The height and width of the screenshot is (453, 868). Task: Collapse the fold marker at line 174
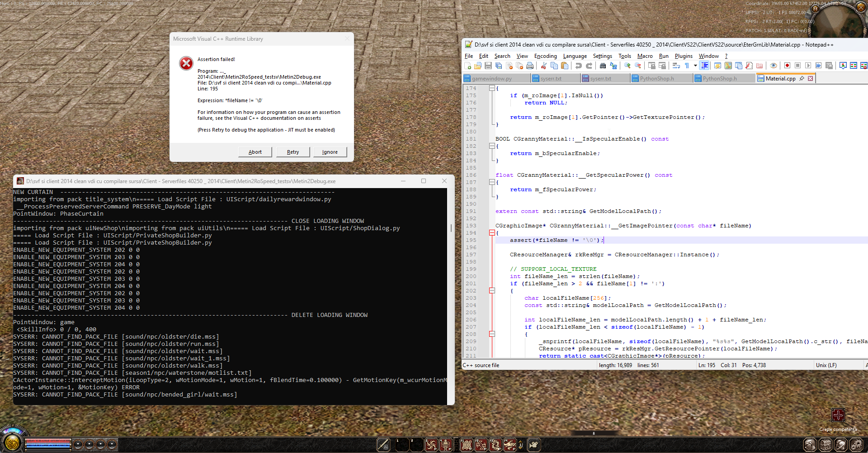point(492,88)
